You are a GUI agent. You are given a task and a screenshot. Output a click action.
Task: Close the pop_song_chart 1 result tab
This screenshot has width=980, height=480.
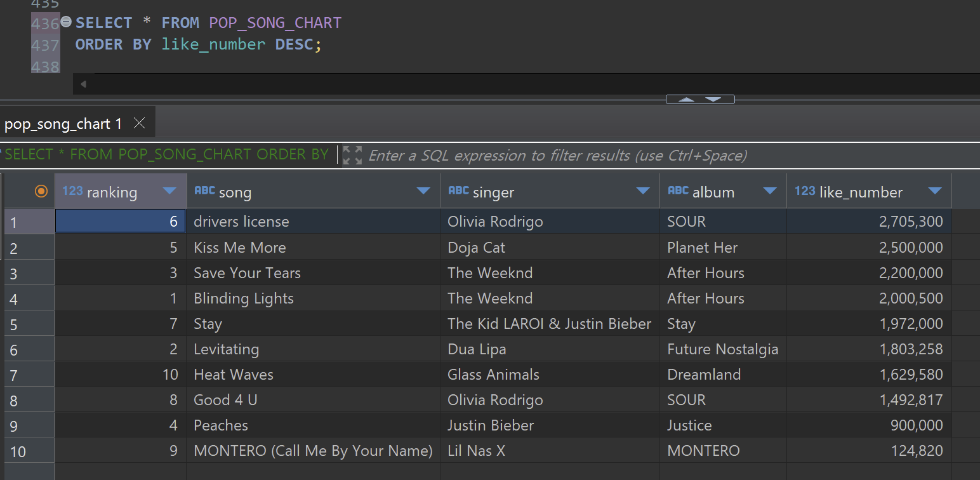coord(140,123)
